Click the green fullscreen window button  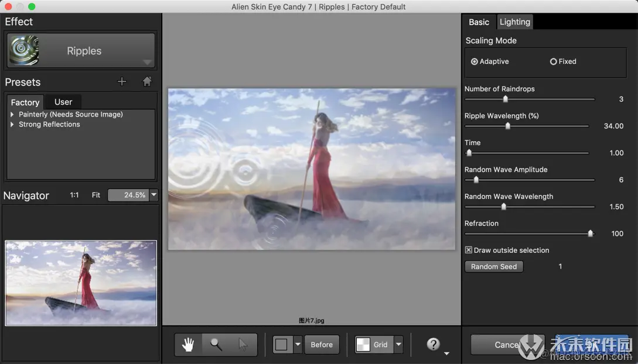tap(32, 6)
